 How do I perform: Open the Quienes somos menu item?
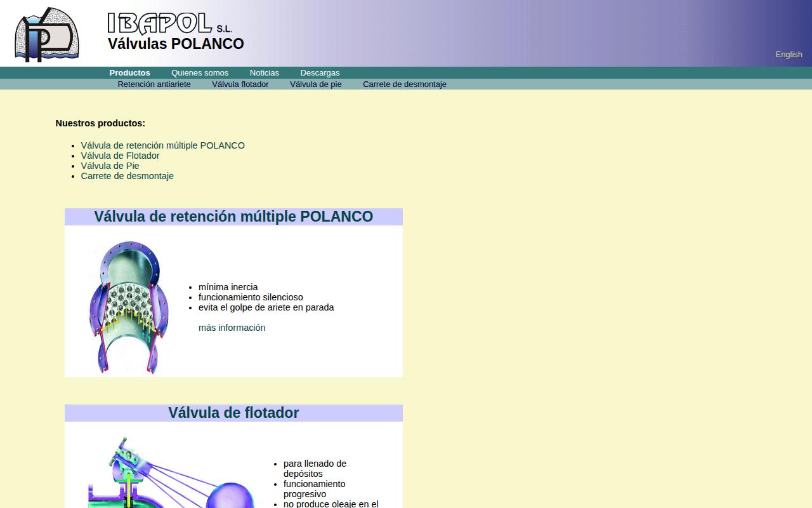pyautogui.click(x=200, y=73)
